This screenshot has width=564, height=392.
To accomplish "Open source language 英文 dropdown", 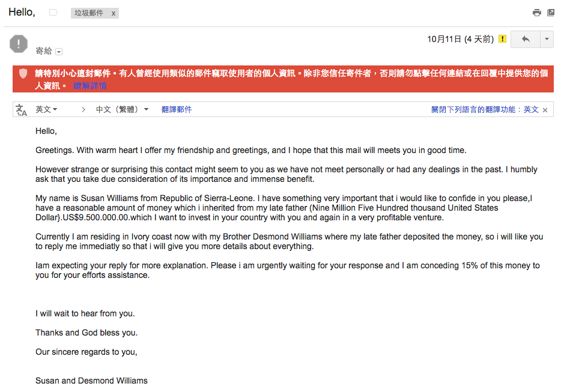I will 46,110.
